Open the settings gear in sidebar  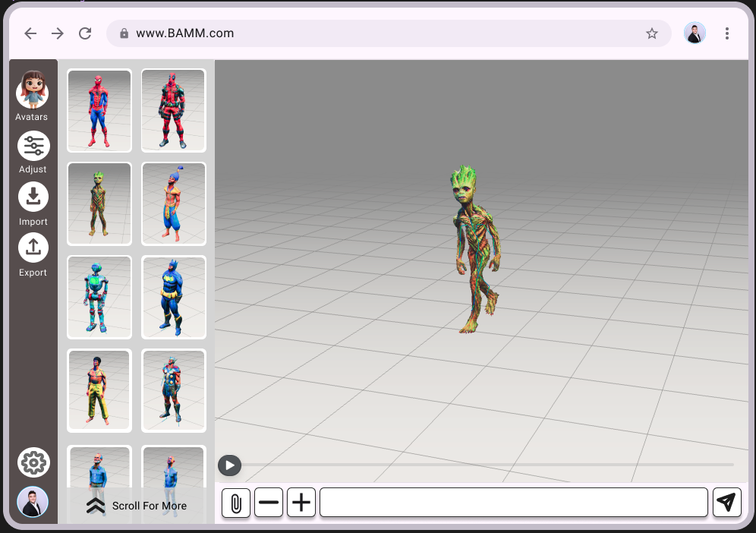coord(33,462)
